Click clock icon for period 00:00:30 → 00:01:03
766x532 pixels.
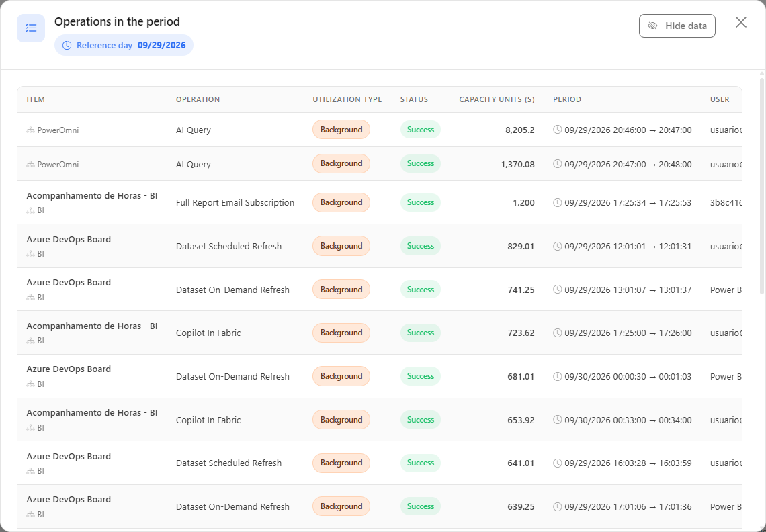pyautogui.click(x=558, y=376)
